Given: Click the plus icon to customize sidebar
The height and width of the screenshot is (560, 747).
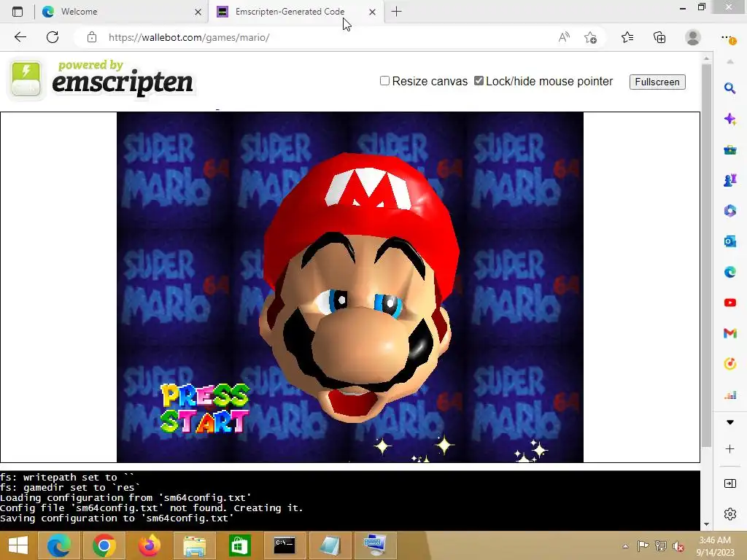Looking at the screenshot, I should point(729,449).
